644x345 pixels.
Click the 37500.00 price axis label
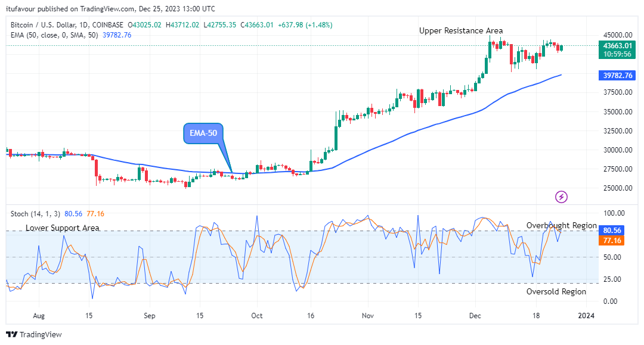tap(618, 92)
